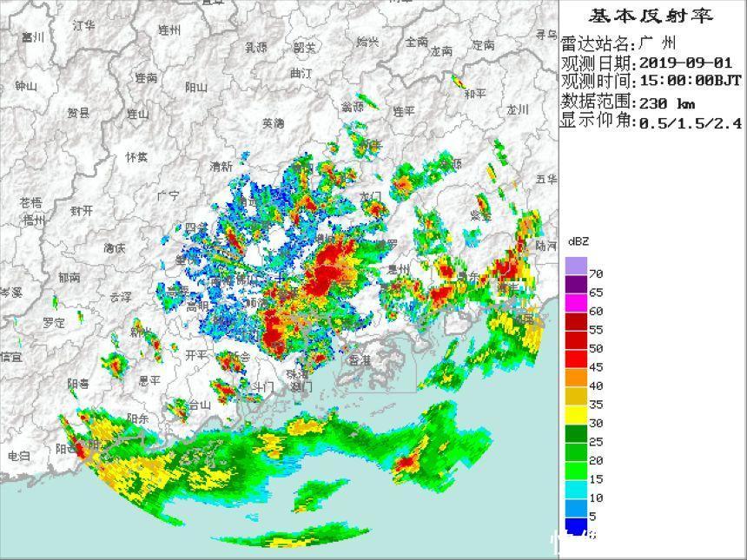
Task: Click the 怀集 city label
Action: tap(136, 157)
